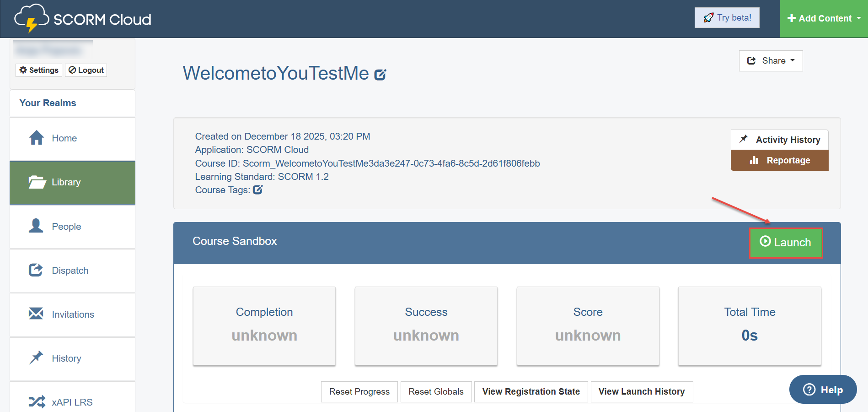Launch the course sandbox
Screen dimensions: 868x412
pyautogui.click(x=785, y=243)
